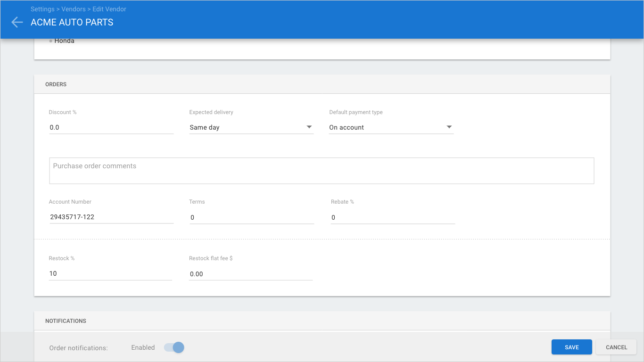
Task: Go back using the header arrow
Action: [17, 22]
